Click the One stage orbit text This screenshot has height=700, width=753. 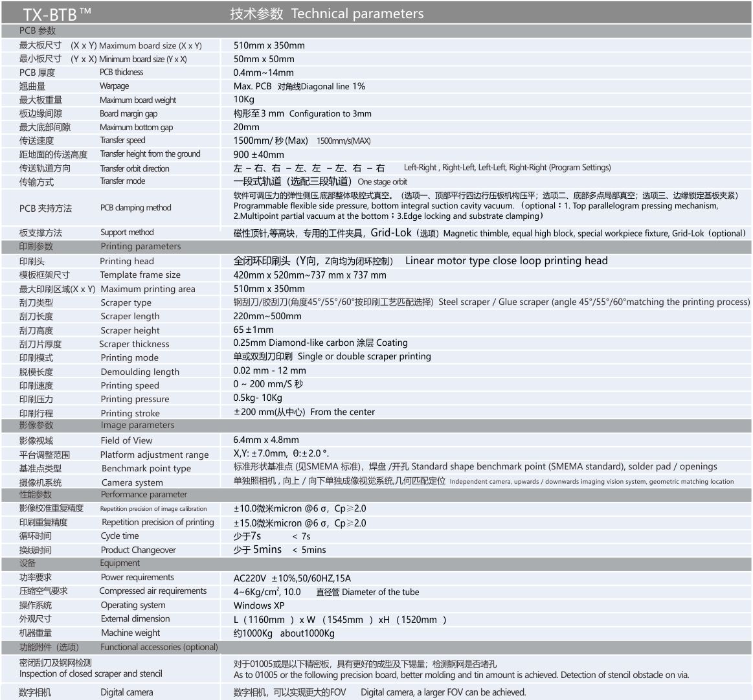pos(382,181)
